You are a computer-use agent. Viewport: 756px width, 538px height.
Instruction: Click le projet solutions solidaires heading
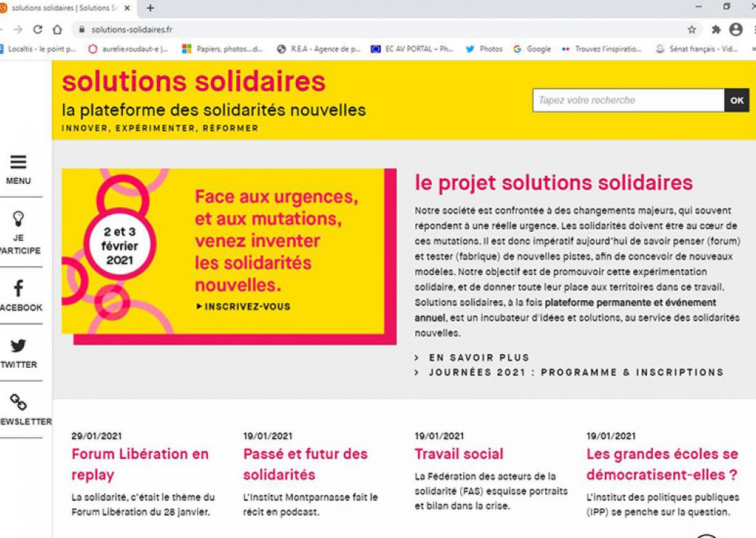tap(553, 182)
